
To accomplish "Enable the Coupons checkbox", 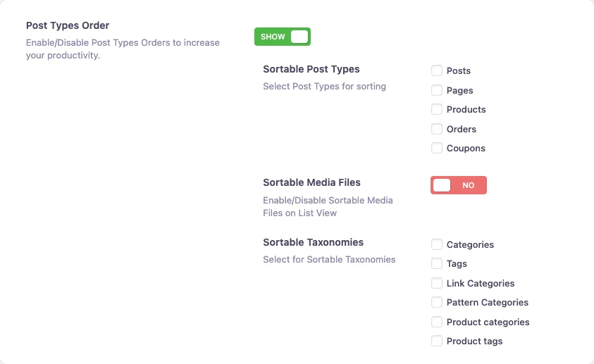I will [437, 148].
